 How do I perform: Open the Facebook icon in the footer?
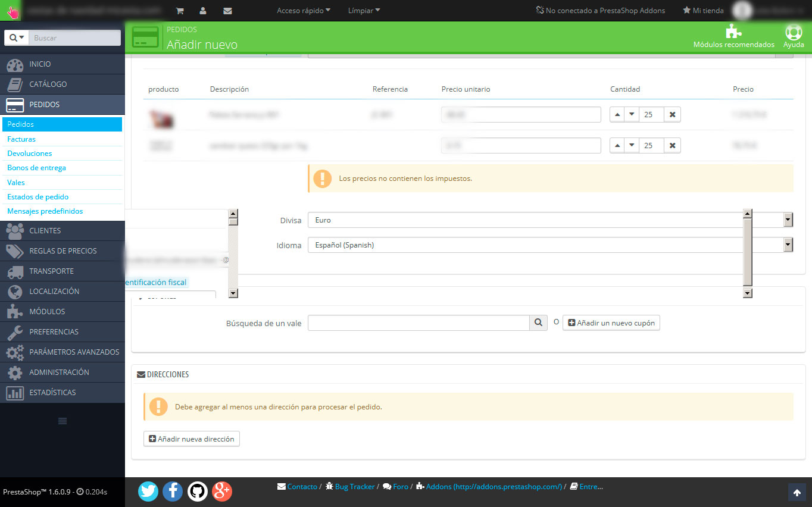(173, 491)
